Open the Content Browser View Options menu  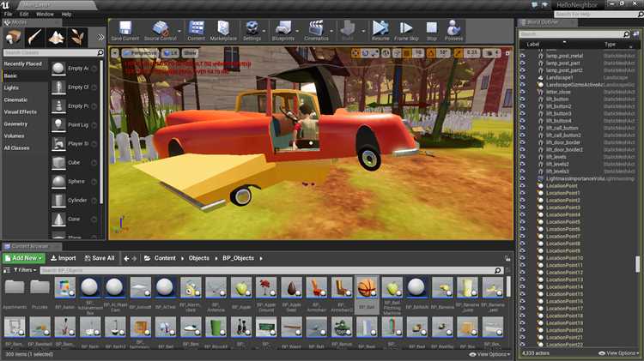tap(489, 354)
